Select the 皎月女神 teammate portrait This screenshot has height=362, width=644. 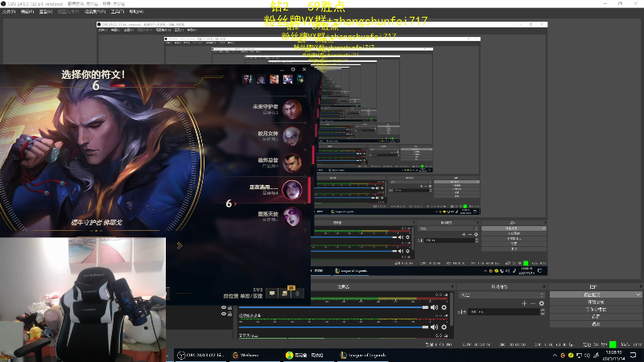(292, 136)
